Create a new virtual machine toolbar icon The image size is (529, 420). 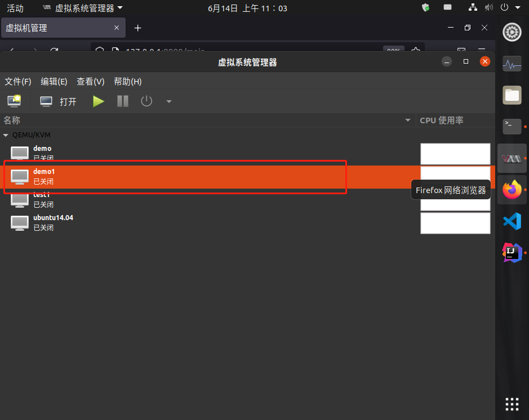click(x=14, y=101)
